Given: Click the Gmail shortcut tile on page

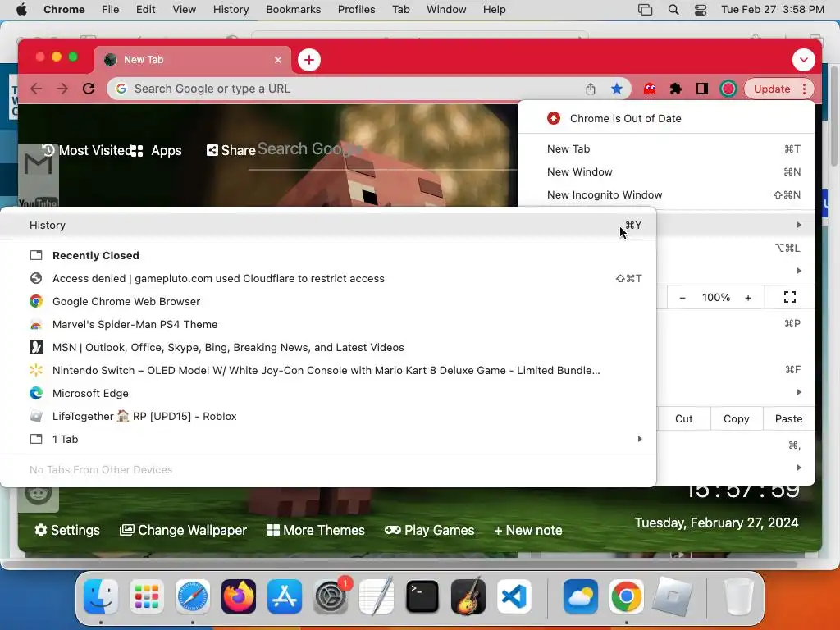Looking at the screenshot, I should click(x=38, y=164).
